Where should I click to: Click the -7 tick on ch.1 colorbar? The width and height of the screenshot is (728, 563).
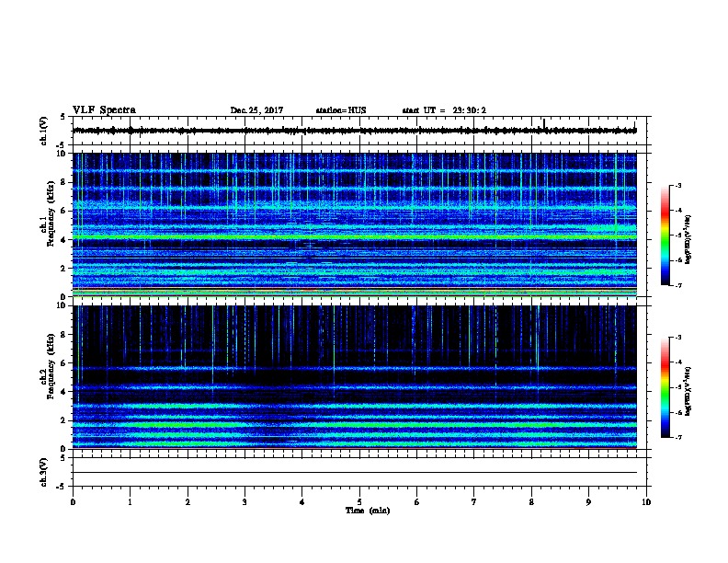click(x=677, y=285)
